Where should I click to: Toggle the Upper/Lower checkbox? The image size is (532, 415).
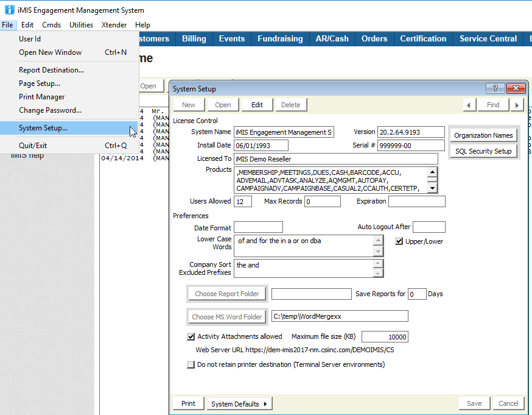point(399,241)
